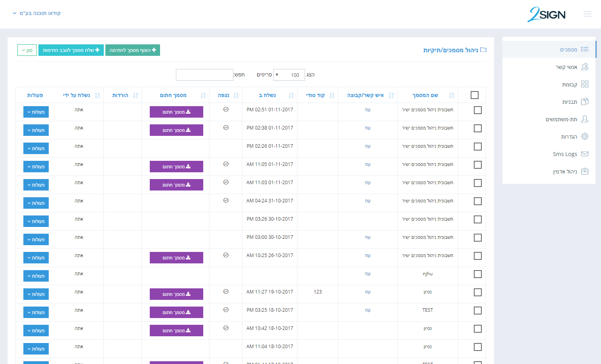Open פעולות dropdown for the 03:00 PM 30-10-2017 row

[36, 240]
